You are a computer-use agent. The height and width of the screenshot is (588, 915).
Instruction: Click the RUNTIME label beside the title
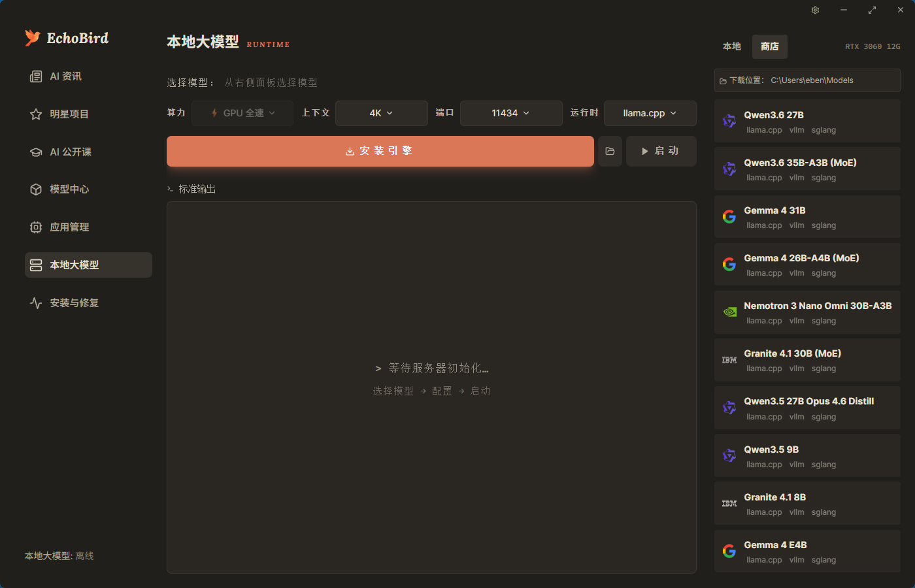click(268, 44)
